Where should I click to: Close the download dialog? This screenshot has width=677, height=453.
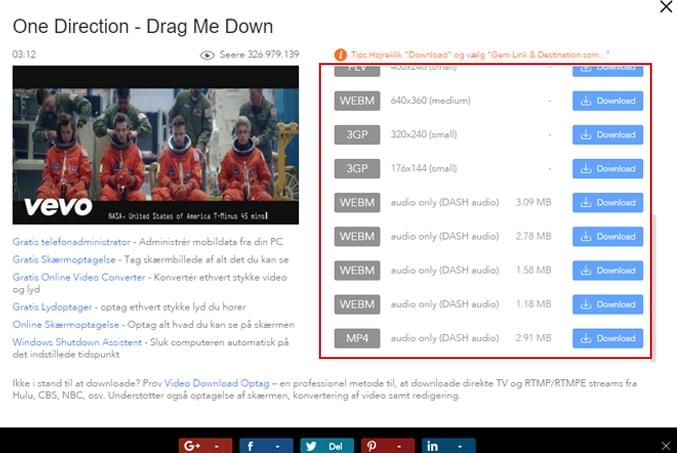click(666, 7)
